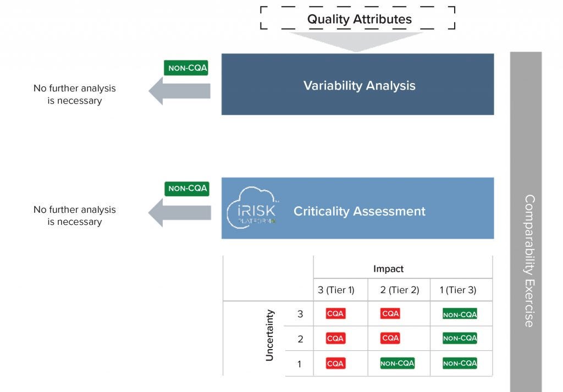Click the left arrow beside Criticality Assessment
Viewport: 563px width, 392px height.
180,213
